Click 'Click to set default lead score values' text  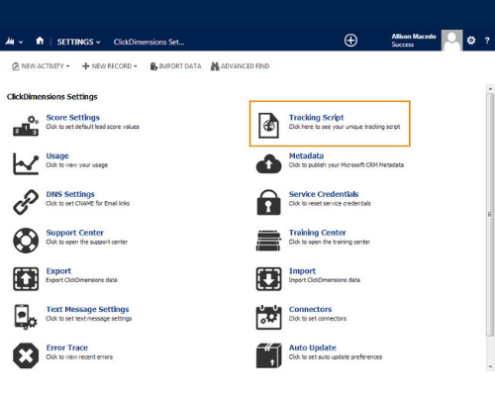[x=93, y=127]
